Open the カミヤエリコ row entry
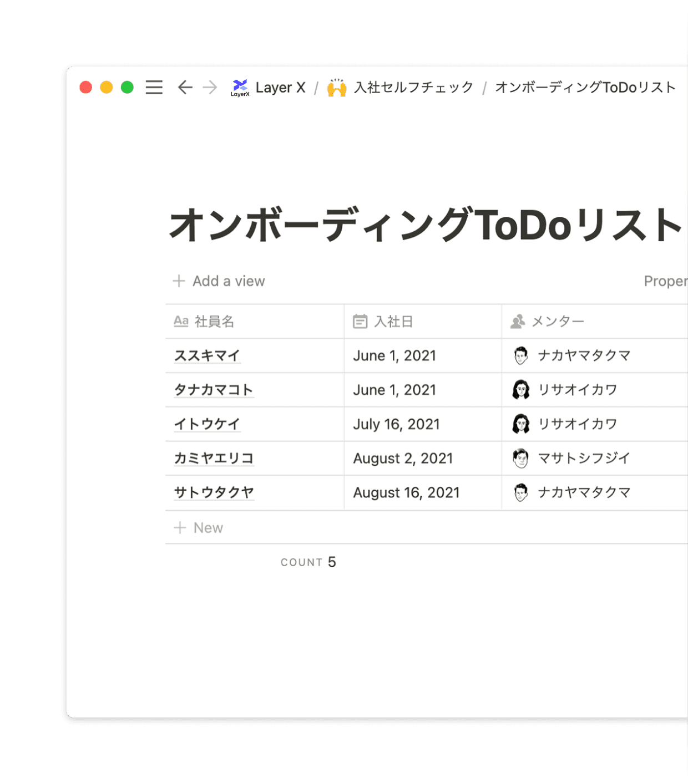The width and height of the screenshot is (688, 784). [214, 459]
